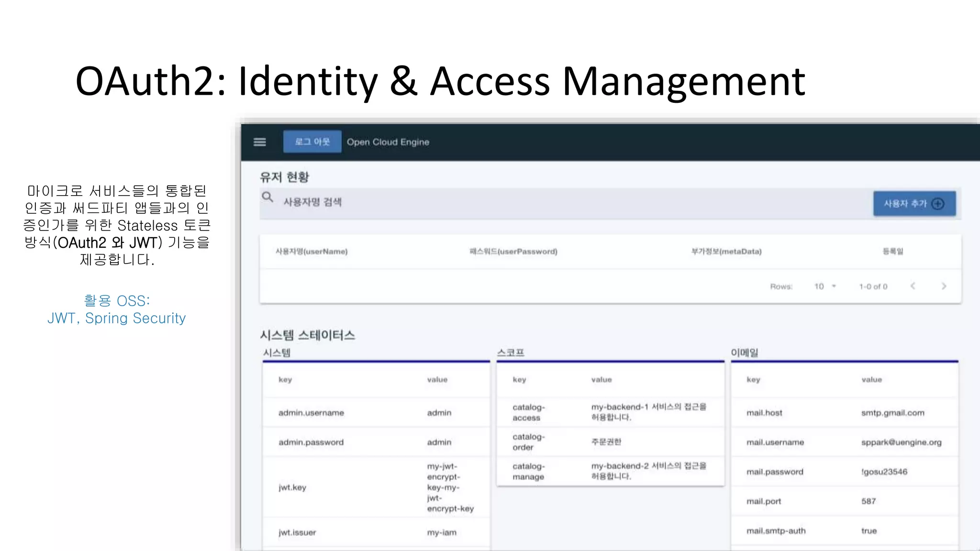This screenshot has height=551, width=980.
Task: Go to previous page of users table
Action: [x=913, y=286]
